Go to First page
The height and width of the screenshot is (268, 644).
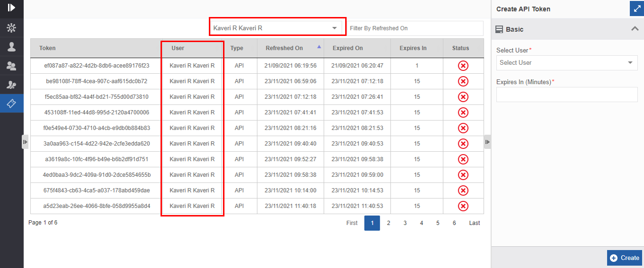point(352,223)
